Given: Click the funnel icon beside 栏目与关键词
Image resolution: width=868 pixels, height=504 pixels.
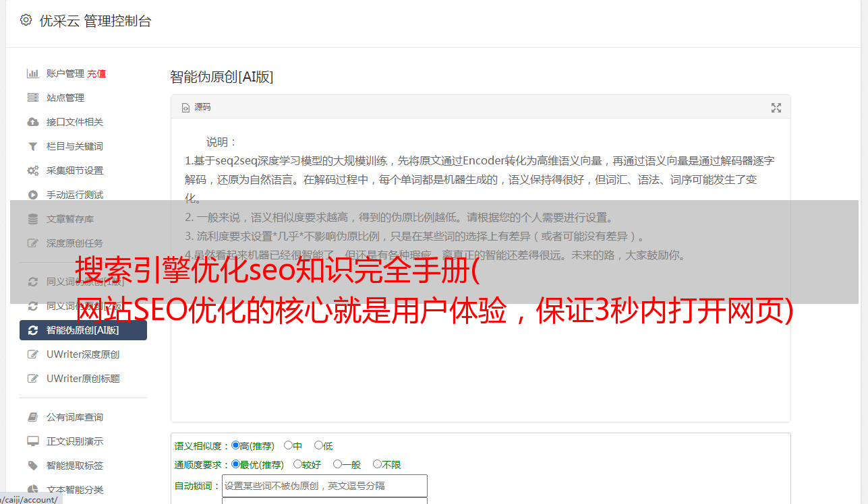Looking at the screenshot, I should (32, 146).
